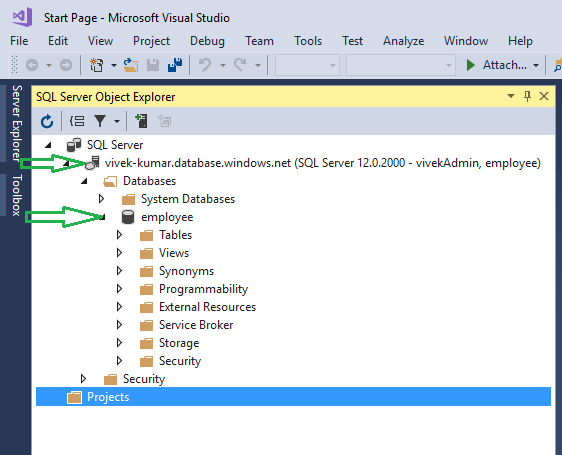Click the New Project toolbar icon
562x455 pixels.
click(x=96, y=65)
